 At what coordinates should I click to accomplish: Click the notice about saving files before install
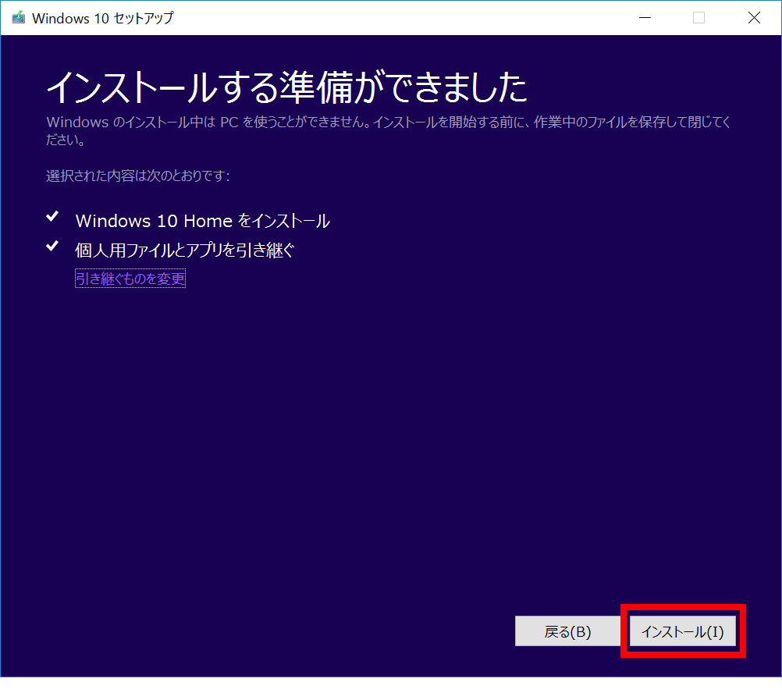tap(388, 130)
